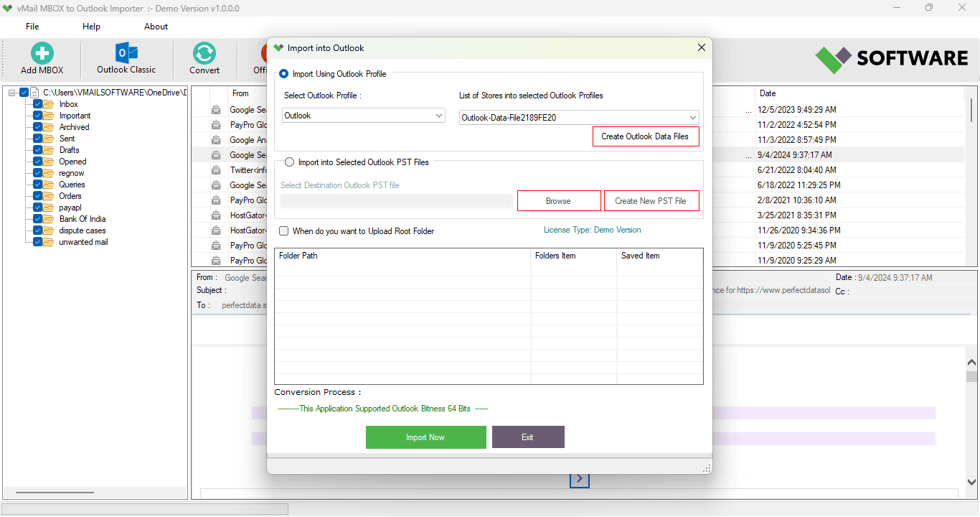
Task: Open the File menu
Action: pyautogui.click(x=32, y=27)
